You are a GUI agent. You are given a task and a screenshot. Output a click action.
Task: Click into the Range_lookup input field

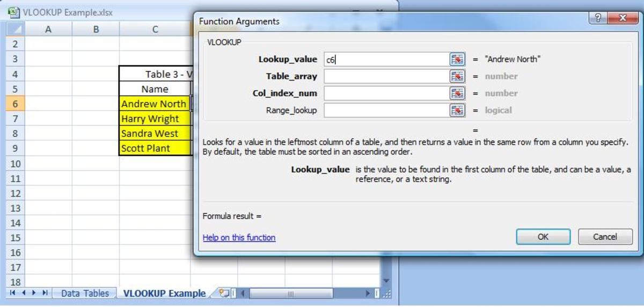click(x=386, y=111)
